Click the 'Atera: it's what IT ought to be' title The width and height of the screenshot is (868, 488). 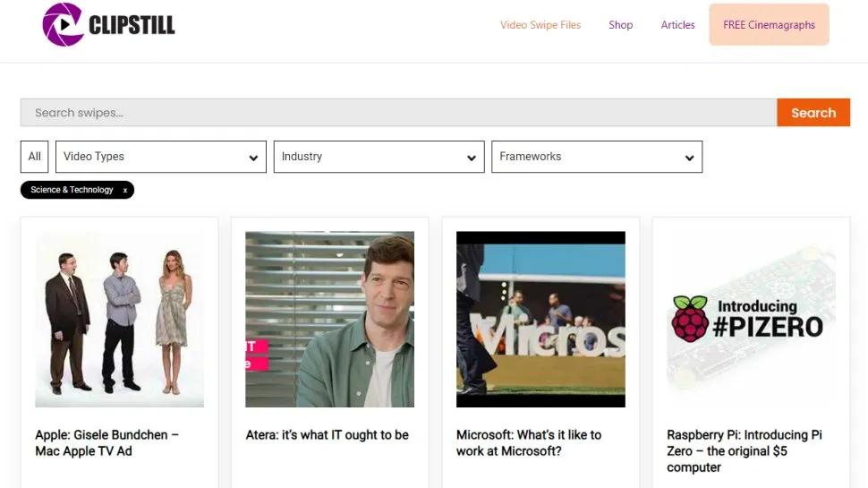tap(327, 435)
